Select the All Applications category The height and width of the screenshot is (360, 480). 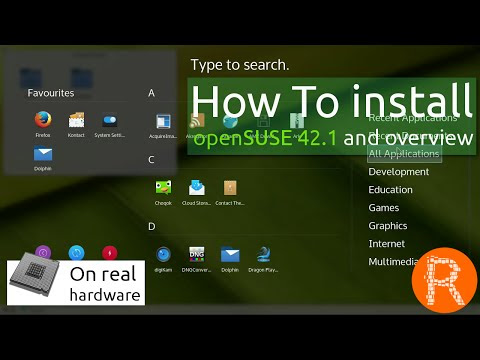pyautogui.click(x=404, y=154)
